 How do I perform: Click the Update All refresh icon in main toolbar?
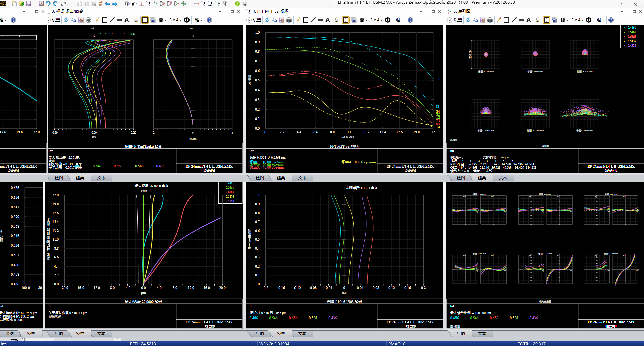[x=100, y=4]
